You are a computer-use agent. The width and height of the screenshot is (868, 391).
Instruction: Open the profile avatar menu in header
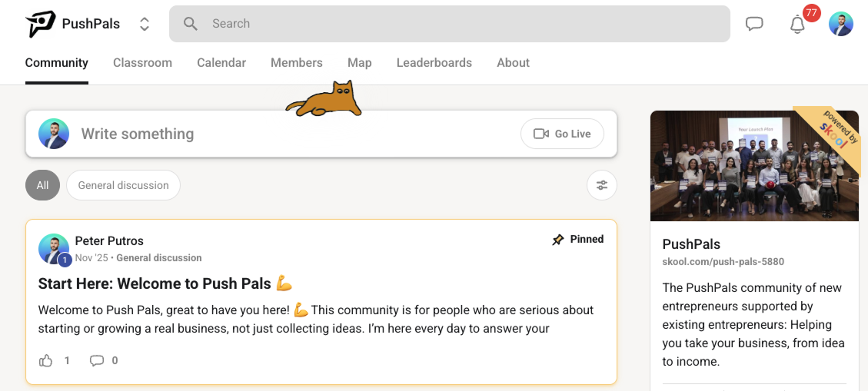840,24
